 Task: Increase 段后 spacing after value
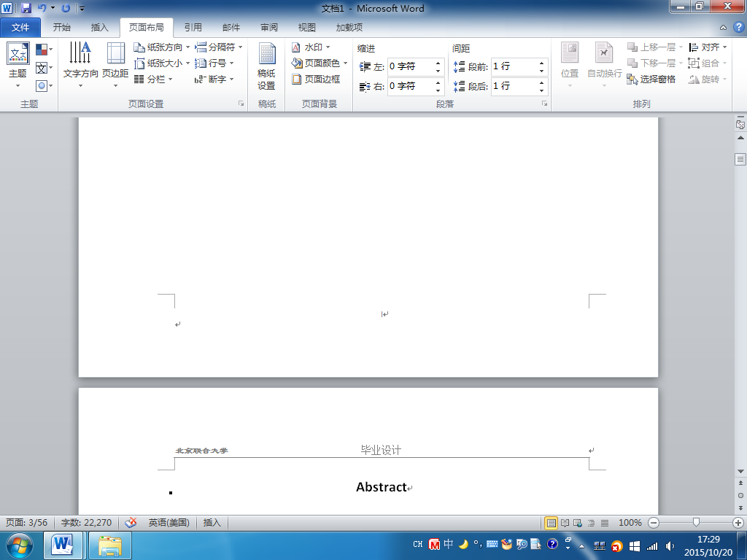click(542, 82)
